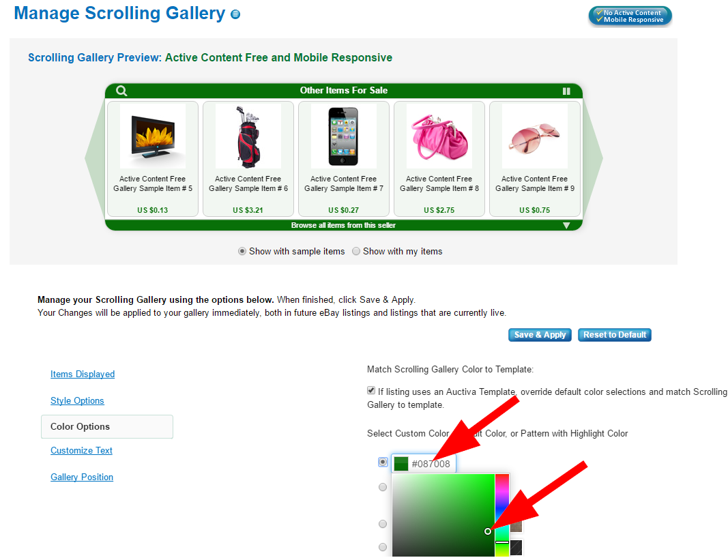Click the No Active Content Mobile Responsive badge
Viewport: 728px width, 560px height.
click(630, 16)
